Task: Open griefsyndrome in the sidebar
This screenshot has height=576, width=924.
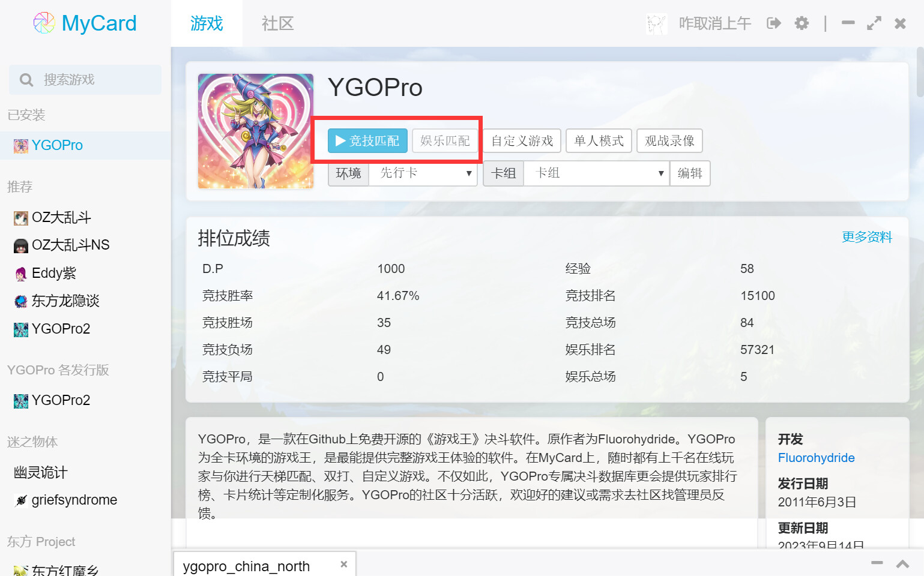Action: [x=74, y=500]
